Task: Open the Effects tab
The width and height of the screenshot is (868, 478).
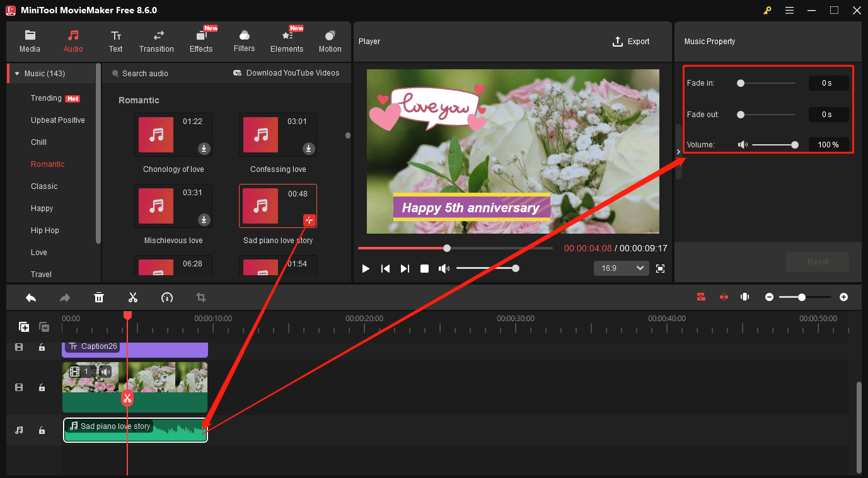Action: [x=201, y=42]
